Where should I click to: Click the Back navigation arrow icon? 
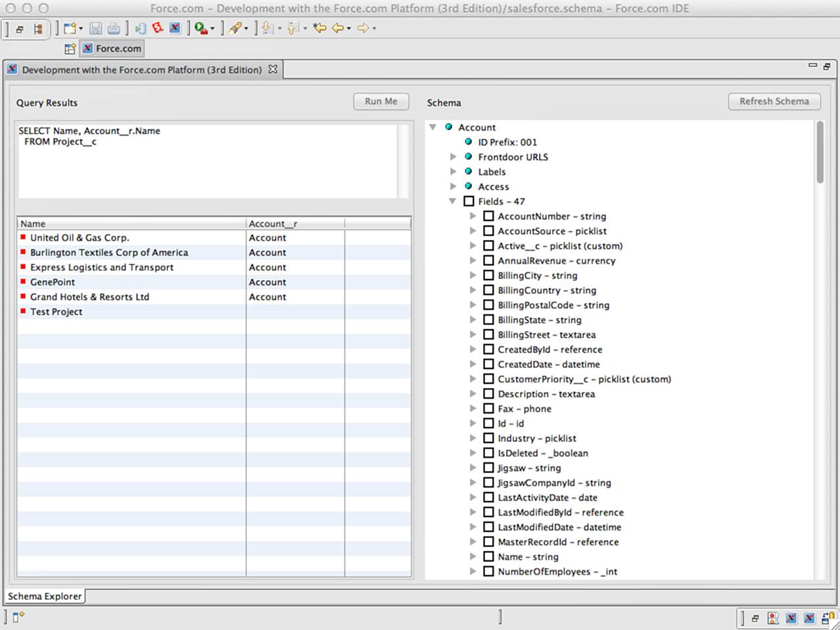pyautogui.click(x=338, y=28)
